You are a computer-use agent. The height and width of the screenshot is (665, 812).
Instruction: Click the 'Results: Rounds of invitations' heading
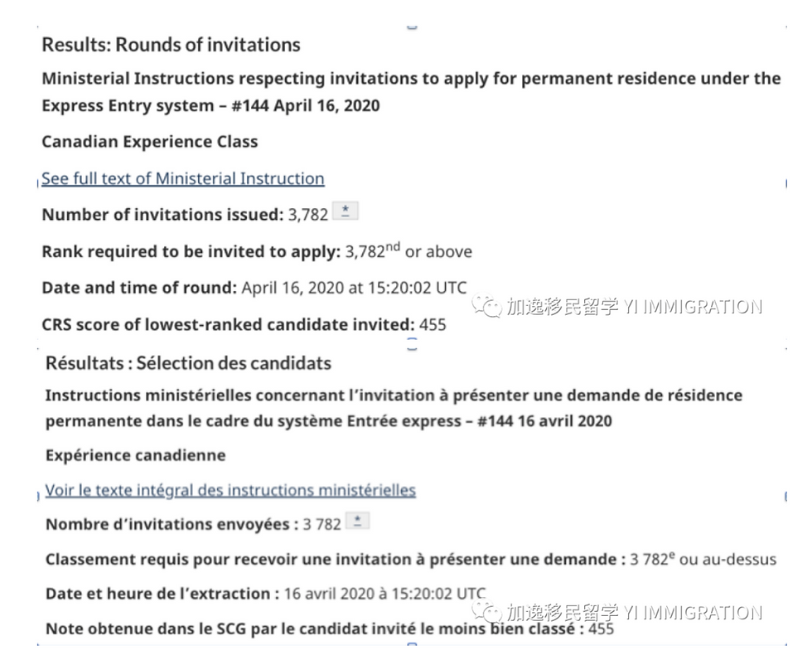coord(171,44)
